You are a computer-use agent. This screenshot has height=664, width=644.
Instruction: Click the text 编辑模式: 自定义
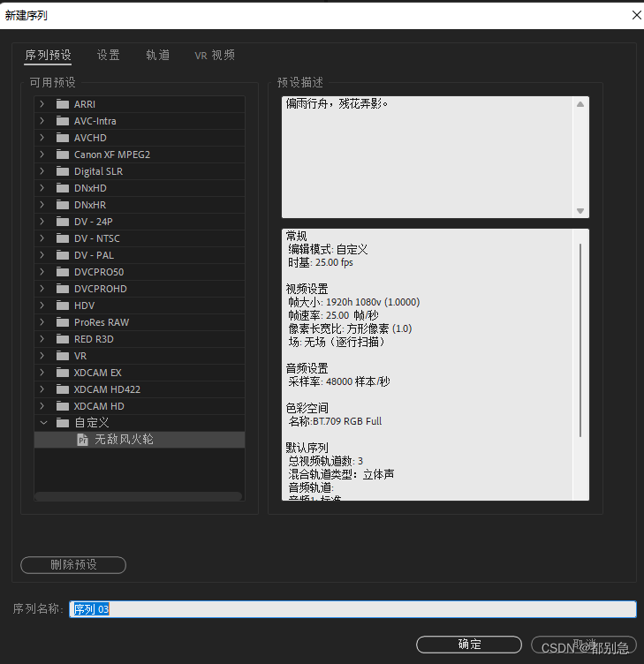pyautogui.click(x=328, y=249)
